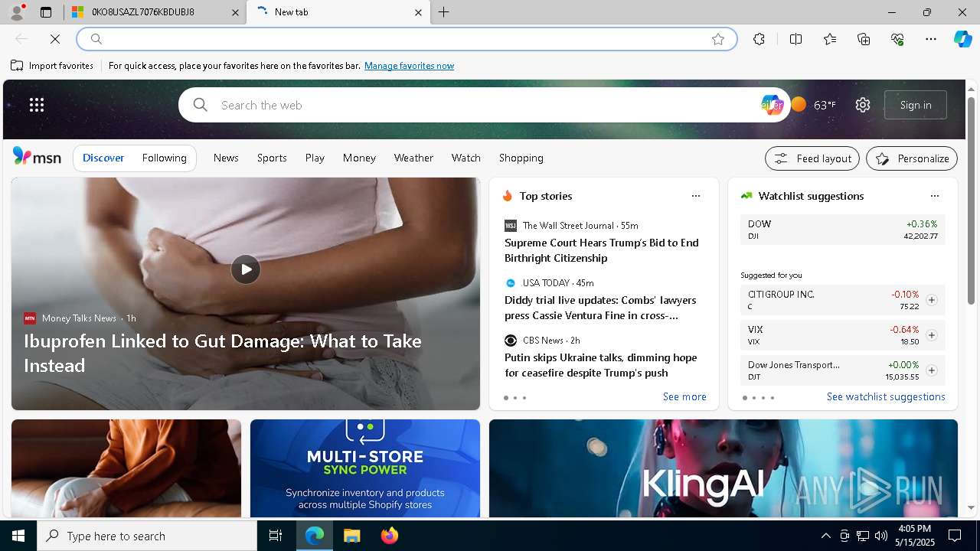Open the Money section
The width and height of the screenshot is (980, 551).
359,158
